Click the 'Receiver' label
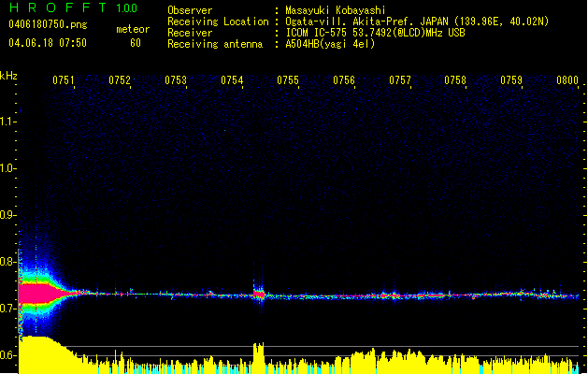The image size is (588, 374). 190,33
